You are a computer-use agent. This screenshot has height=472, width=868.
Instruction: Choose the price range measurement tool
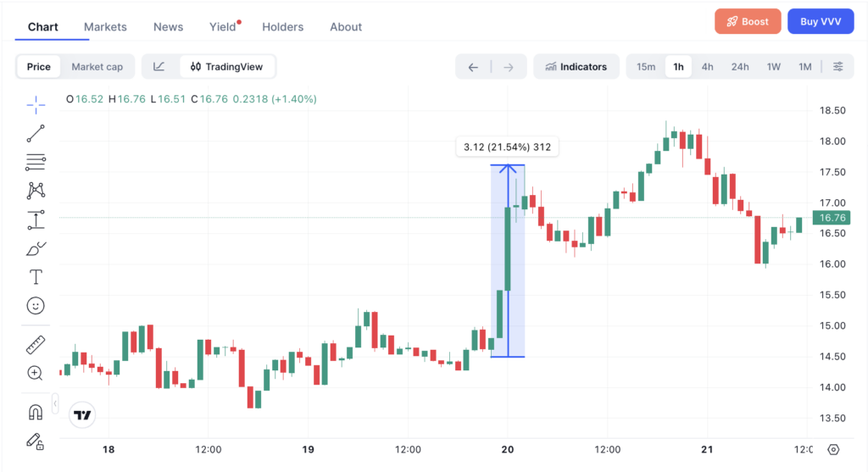[x=36, y=219]
